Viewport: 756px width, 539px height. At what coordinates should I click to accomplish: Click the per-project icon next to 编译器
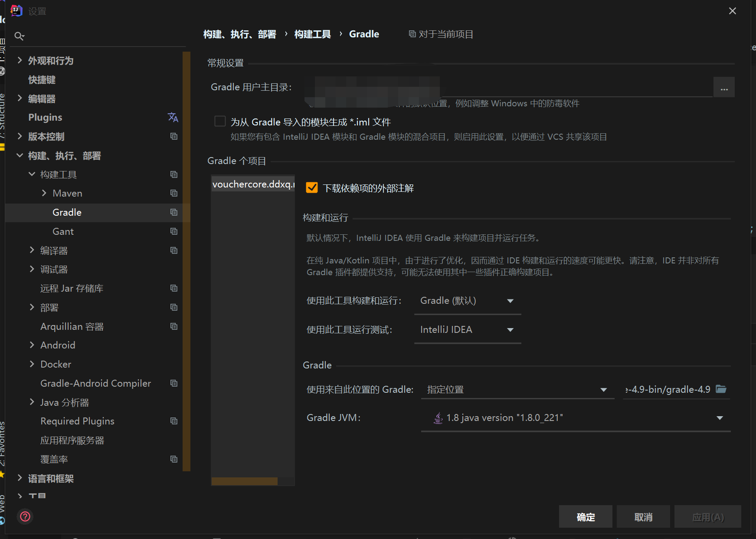[174, 250]
